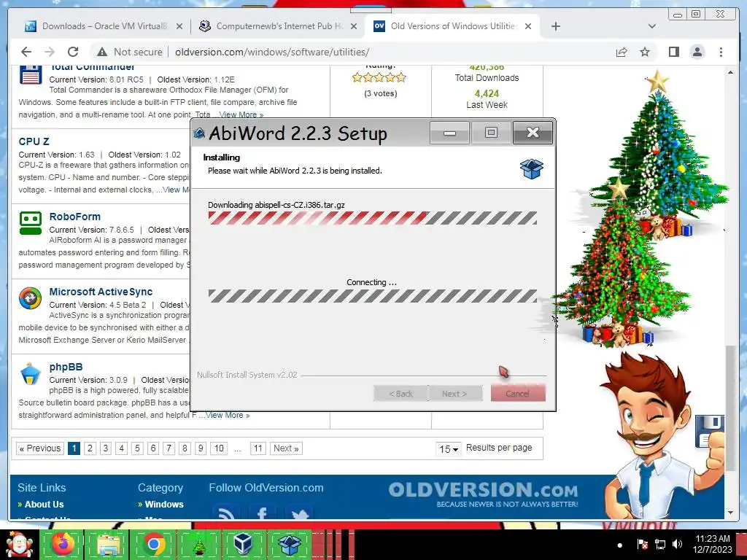Viewport: 747px width, 560px height.
Task: Open the Christmas tree app in taskbar
Action: pyautogui.click(x=199, y=545)
